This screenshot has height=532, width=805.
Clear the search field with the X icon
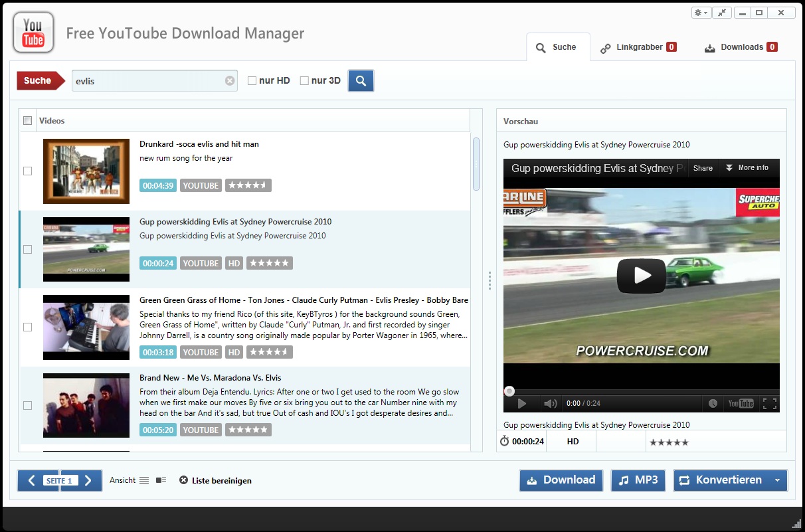click(x=230, y=81)
